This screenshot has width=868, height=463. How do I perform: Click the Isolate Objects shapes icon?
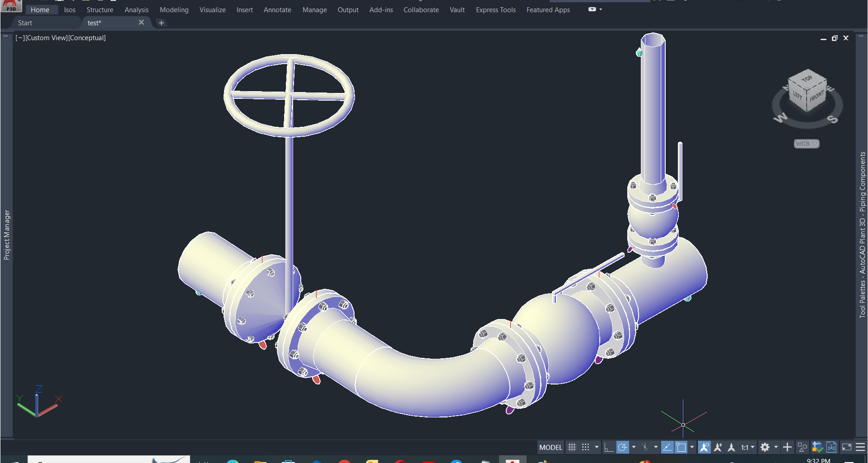click(803, 447)
